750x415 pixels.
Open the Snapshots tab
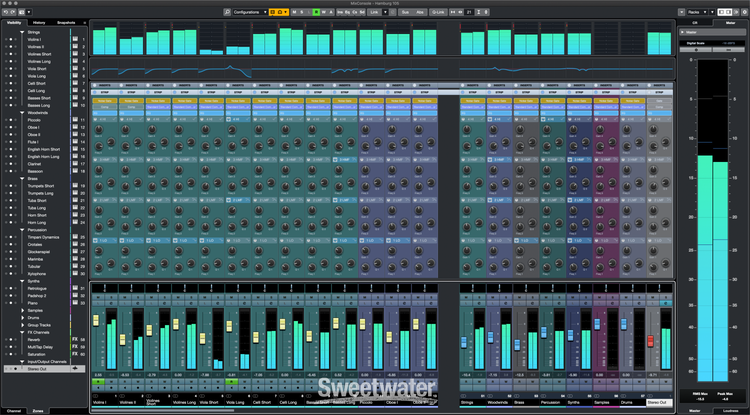[x=65, y=21]
